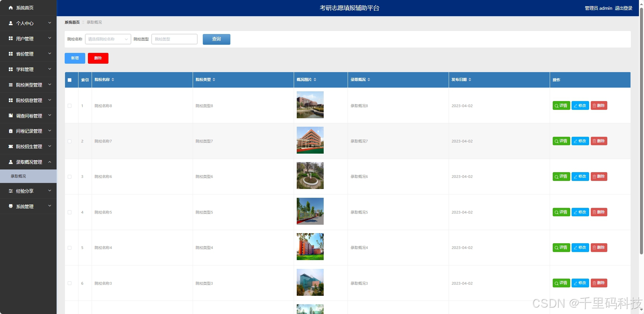Image resolution: width=644 pixels, height=314 pixels.
Task: Check the row for 院校名称5
Action: coord(70,212)
